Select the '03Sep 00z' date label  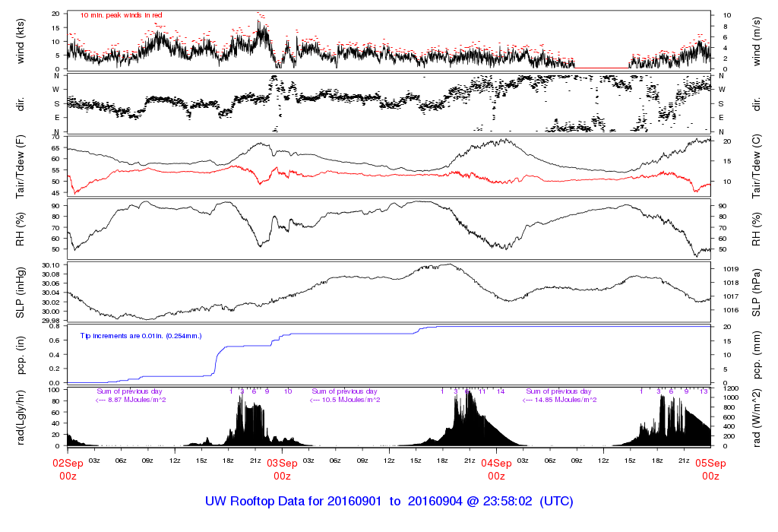point(283,470)
